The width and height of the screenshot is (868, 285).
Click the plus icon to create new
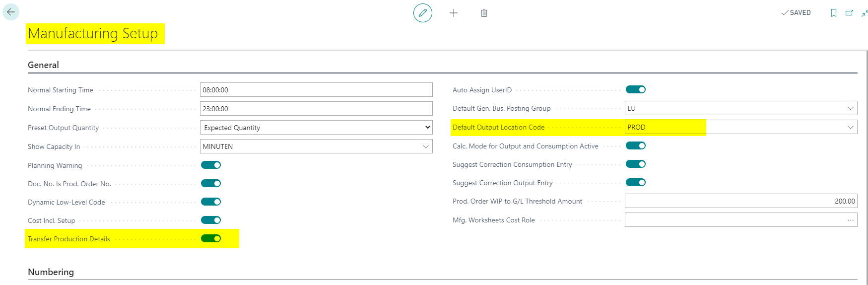[x=454, y=13]
